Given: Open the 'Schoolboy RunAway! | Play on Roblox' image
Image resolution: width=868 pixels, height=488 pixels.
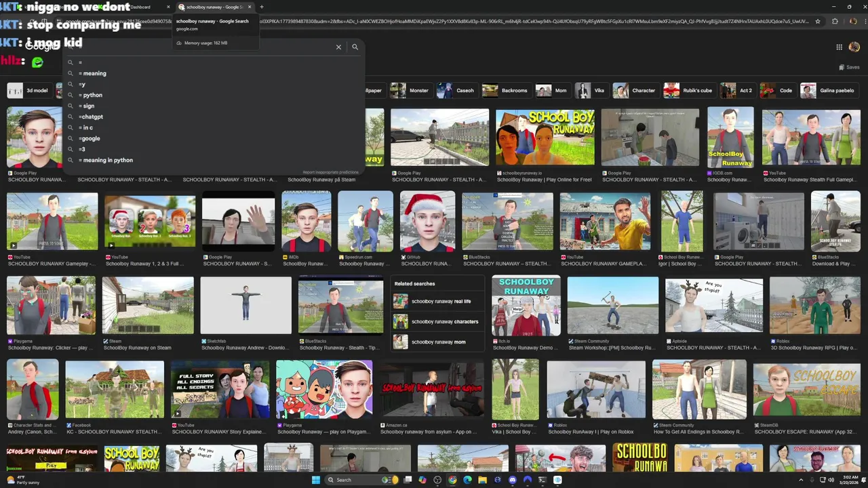Looking at the screenshot, I should click(596, 389).
